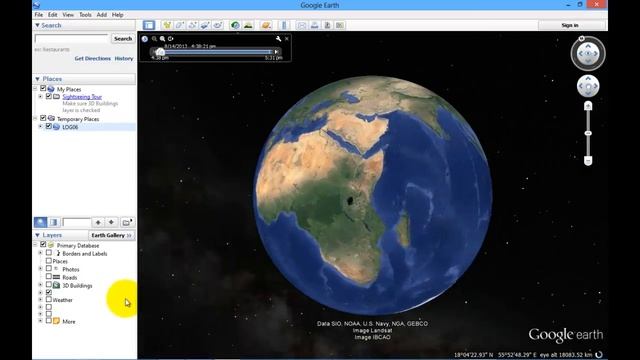Click the add folder icon in Places
The image size is (640, 360).
pos(127,222)
